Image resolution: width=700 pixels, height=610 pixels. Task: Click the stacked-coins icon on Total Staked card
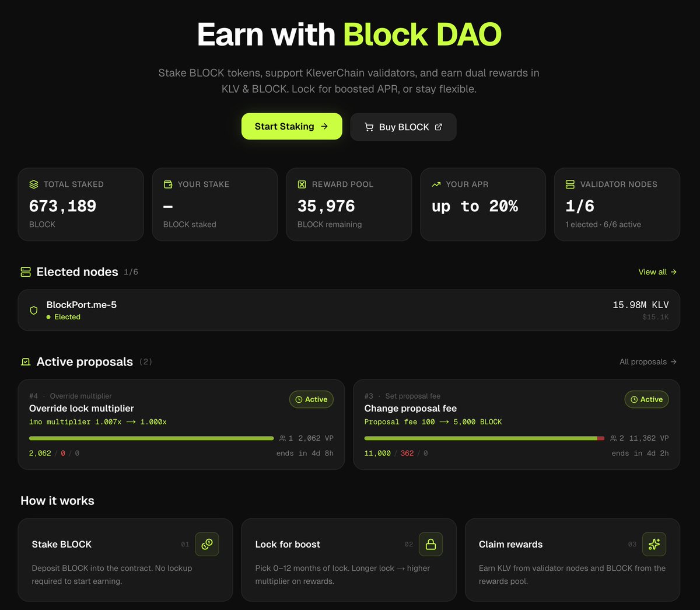click(x=33, y=184)
